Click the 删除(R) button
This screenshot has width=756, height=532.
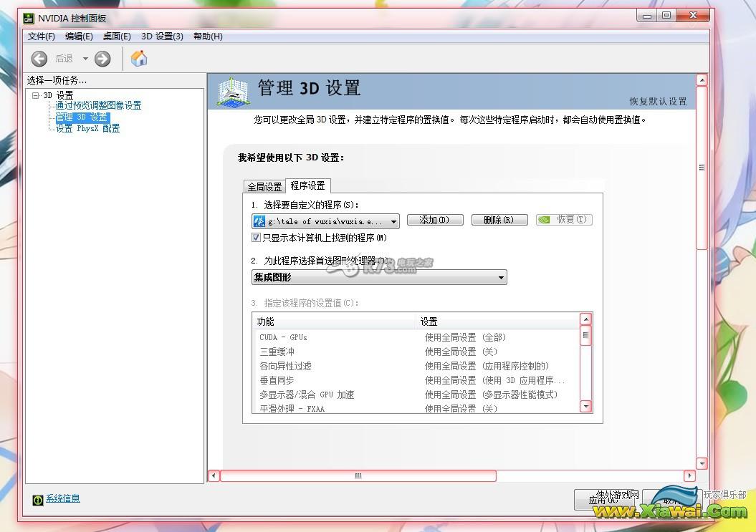499,220
